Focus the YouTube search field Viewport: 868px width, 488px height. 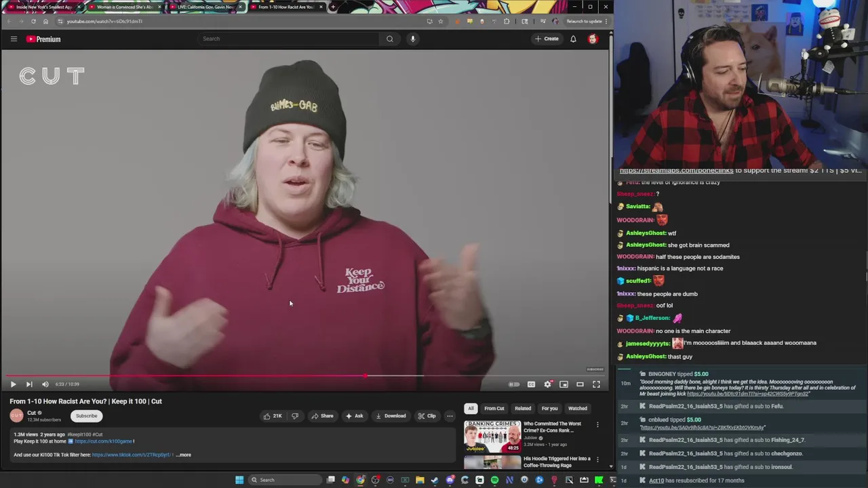tap(290, 39)
